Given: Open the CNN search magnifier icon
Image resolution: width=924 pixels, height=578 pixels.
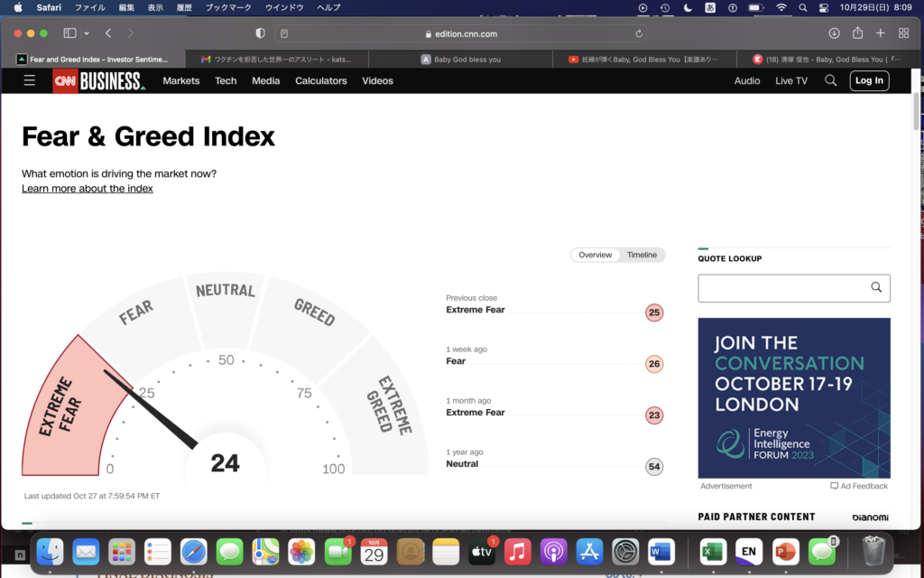Looking at the screenshot, I should (831, 80).
